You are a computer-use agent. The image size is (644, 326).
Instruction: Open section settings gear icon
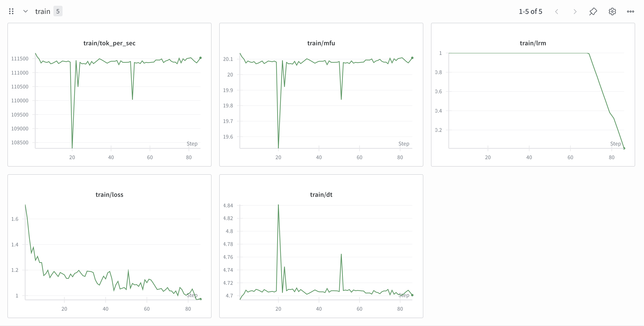point(612,12)
